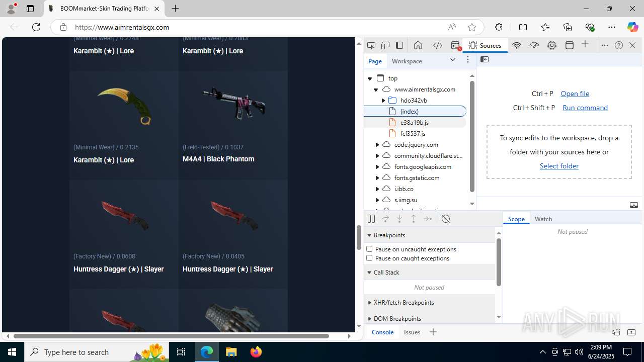Show more navigator tabs chevron

tap(453, 60)
